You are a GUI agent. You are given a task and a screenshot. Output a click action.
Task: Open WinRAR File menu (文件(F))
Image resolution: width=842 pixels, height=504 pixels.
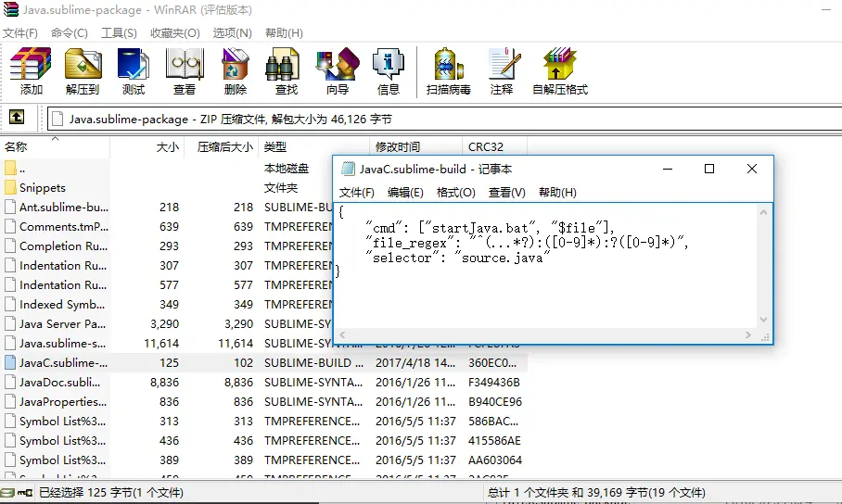(x=20, y=32)
